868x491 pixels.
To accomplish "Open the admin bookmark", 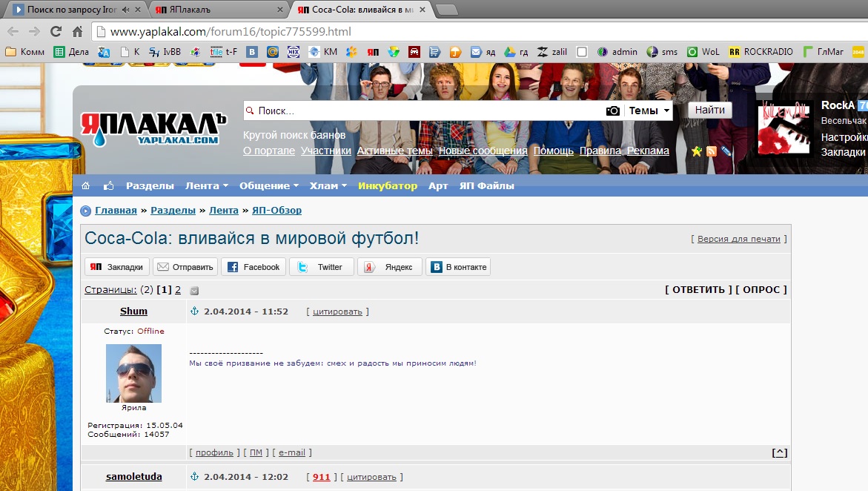I will [617, 51].
